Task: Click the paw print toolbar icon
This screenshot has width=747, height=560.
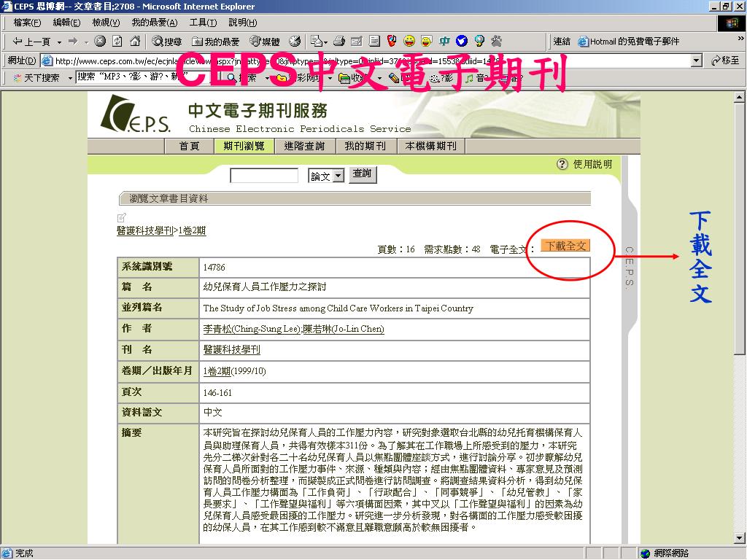Action: tap(496, 42)
